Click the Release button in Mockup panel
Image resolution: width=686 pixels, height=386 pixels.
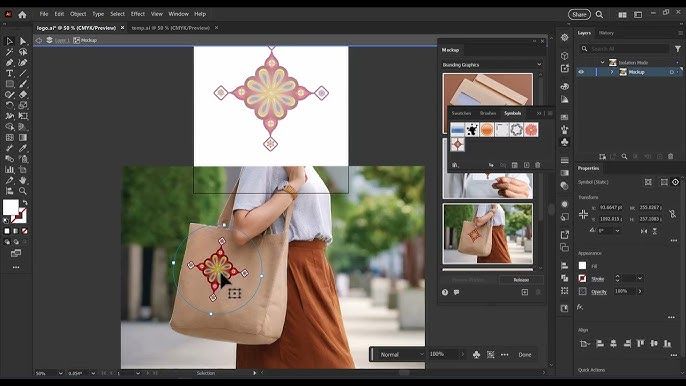tap(521, 280)
